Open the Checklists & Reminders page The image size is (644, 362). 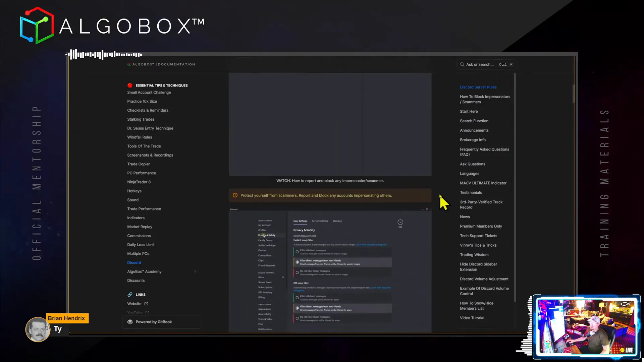148,110
